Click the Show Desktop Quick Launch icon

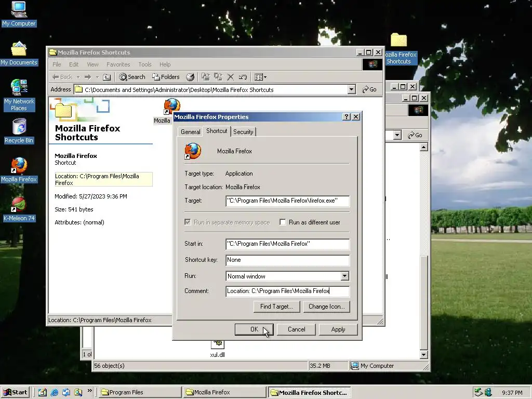pyautogui.click(x=43, y=392)
